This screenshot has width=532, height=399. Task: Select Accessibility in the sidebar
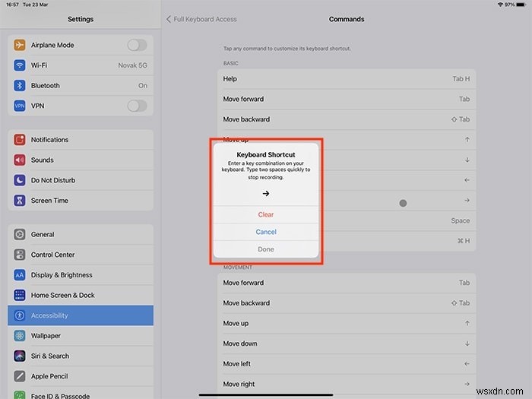click(81, 315)
